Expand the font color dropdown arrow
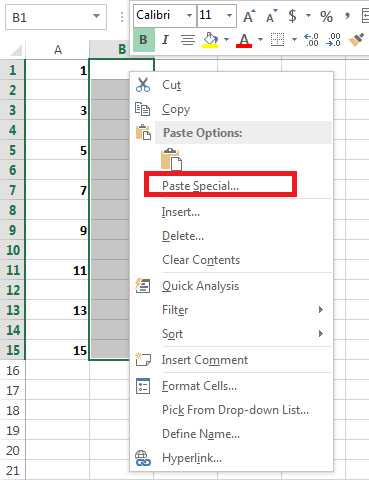369x480 pixels. tap(260, 40)
